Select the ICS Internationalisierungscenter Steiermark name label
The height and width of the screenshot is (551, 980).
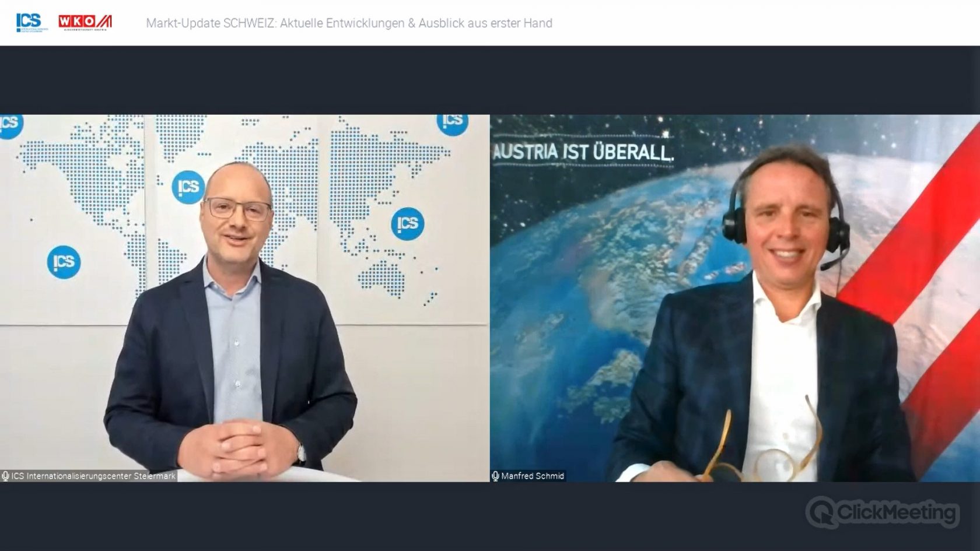coord(93,476)
